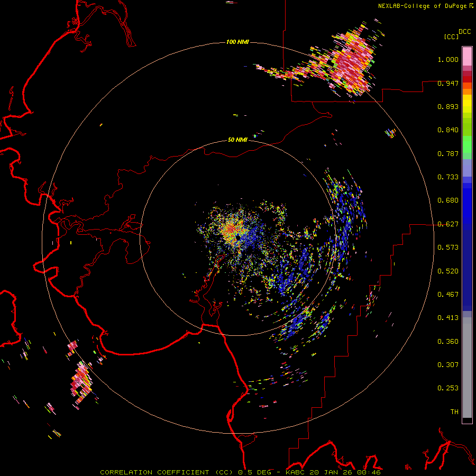
Task: Pick the red segment of color bar
Action: (x=467, y=79)
